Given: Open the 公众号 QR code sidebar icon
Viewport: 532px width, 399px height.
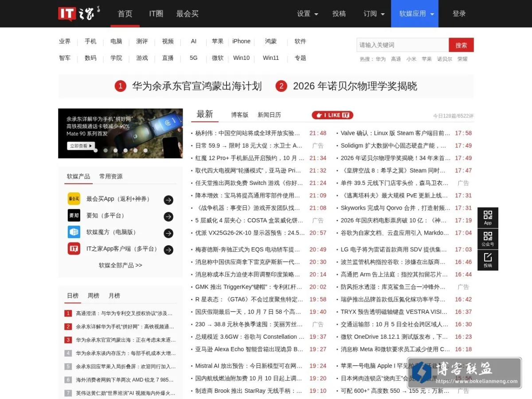Looking at the screenshot, I should (x=488, y=239).
